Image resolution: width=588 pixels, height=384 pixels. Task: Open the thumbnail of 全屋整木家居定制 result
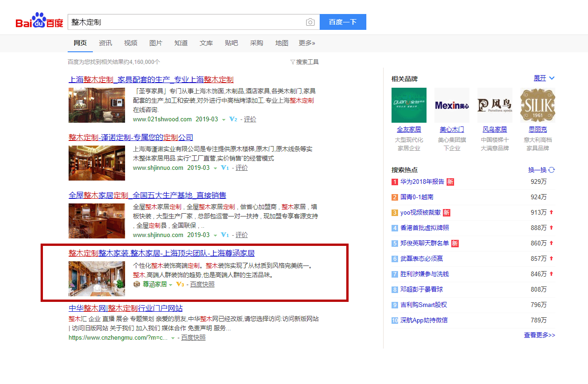click(97, 221)
